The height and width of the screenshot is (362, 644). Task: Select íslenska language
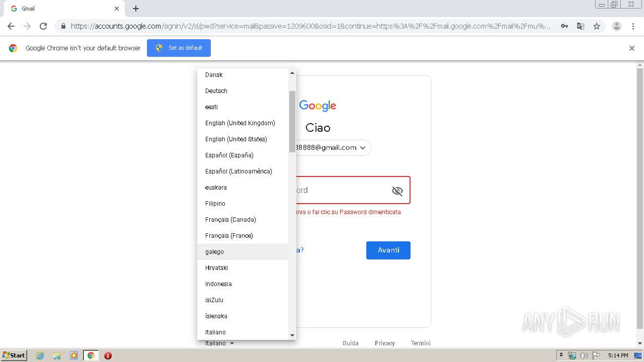point(243,316)
